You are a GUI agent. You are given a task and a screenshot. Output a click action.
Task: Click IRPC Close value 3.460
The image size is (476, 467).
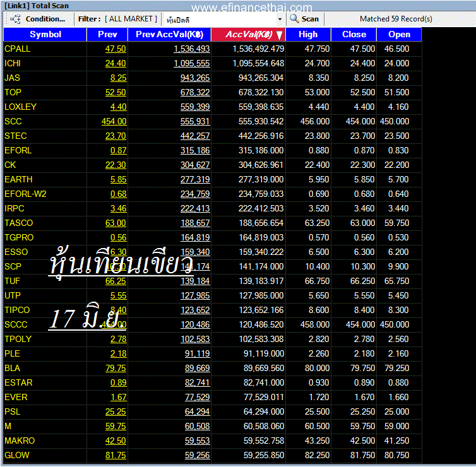pos(364,208)
